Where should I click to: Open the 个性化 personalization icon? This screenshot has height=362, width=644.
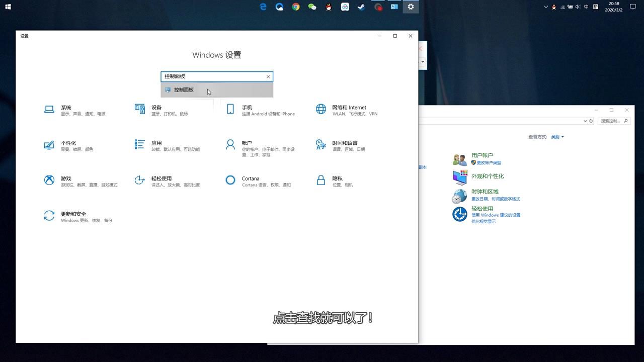[x=49, y=145]
